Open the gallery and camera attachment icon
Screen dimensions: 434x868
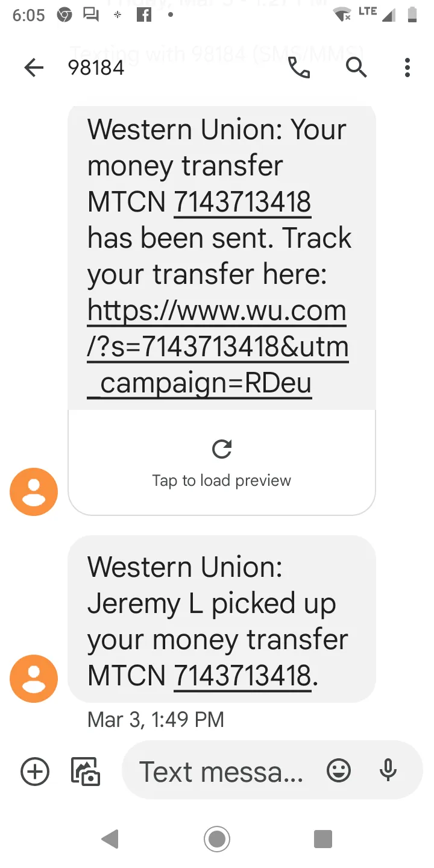86,772
